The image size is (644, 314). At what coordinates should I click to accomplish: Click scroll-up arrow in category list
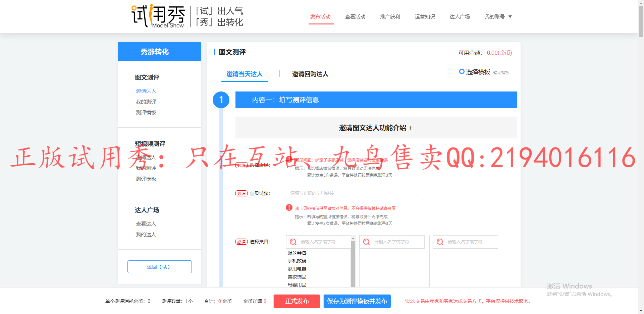tap(353, 238)
